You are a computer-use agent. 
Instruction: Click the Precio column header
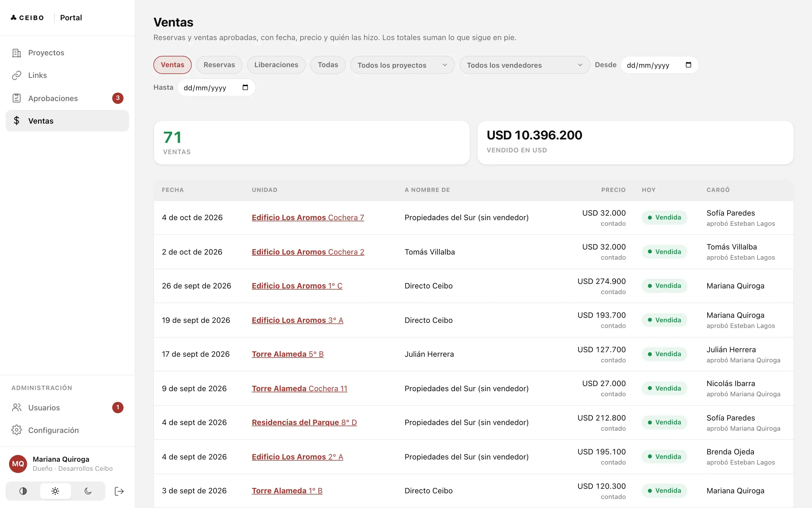613,190
